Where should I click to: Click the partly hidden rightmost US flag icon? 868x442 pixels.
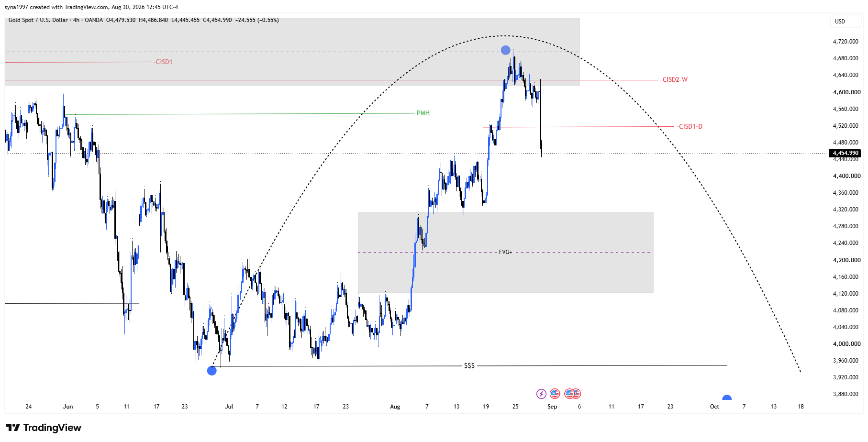[578, 394]
